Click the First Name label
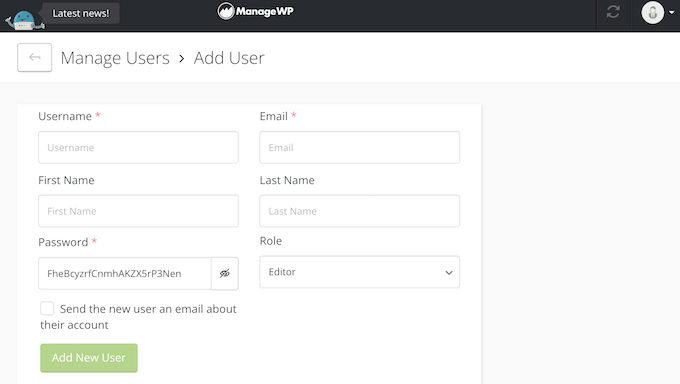The width and height of the screenshot is (680, 384). (x=66, y=180)
